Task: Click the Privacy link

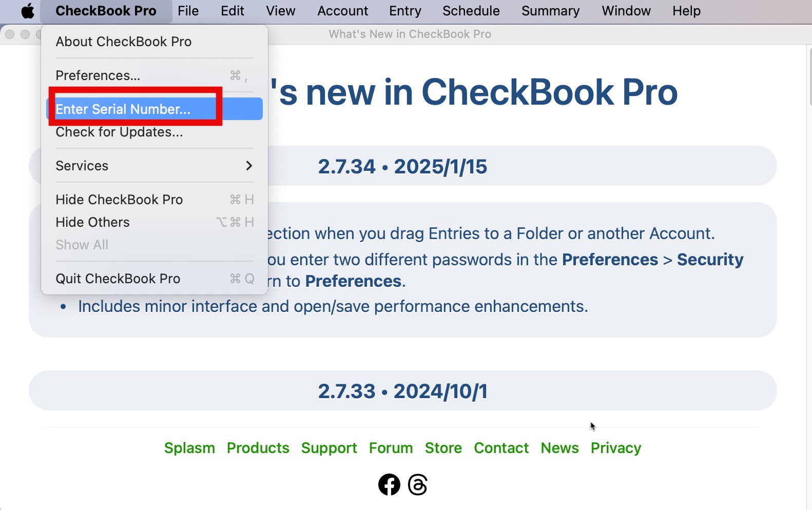Action: click(615, 448)
